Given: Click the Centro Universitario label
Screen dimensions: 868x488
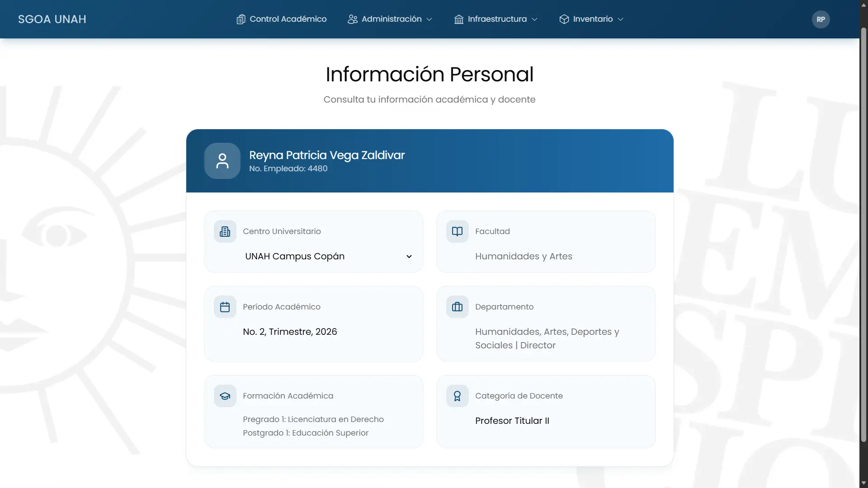Looking at the screenshot, I should point(282,231).
